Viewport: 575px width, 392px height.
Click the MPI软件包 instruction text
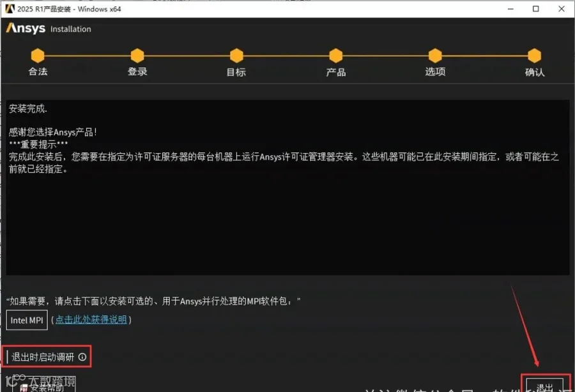(x=153, y=301)
